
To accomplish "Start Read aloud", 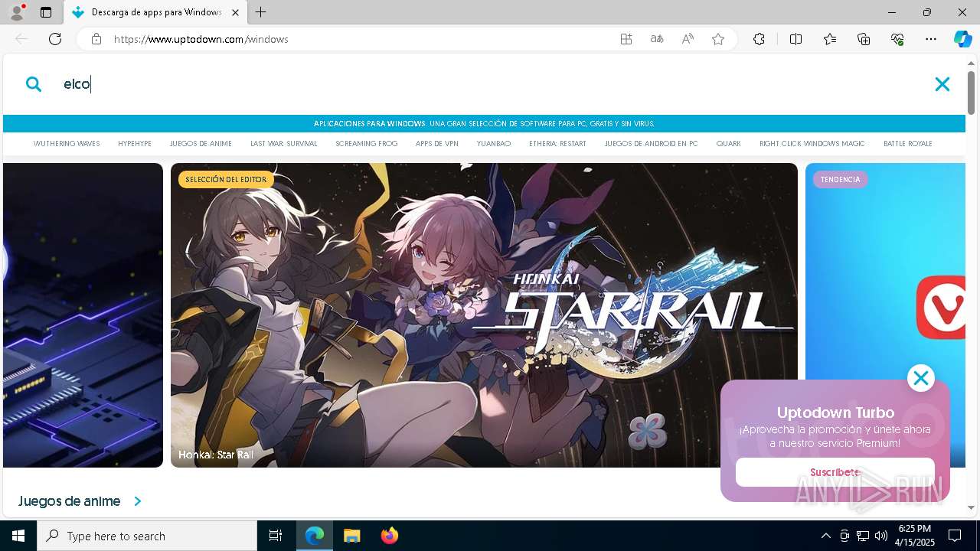I will 688,39.
